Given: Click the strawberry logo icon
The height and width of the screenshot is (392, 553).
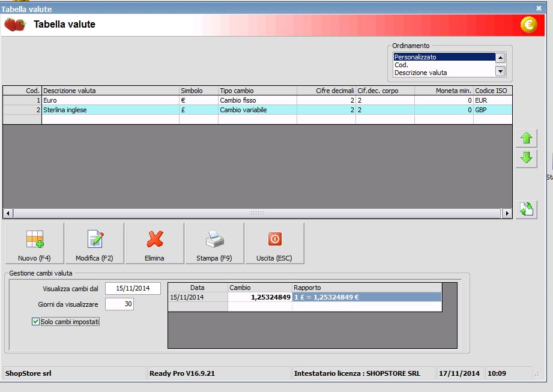Looking at the screenshot, I should (15, 25).
